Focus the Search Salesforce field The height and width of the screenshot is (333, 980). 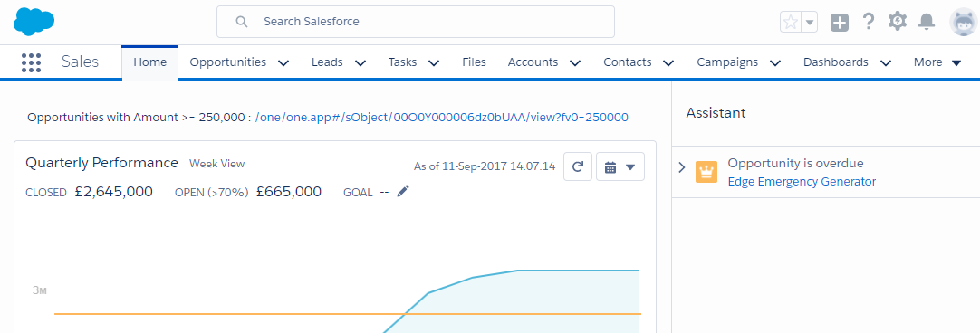[416, 22]
